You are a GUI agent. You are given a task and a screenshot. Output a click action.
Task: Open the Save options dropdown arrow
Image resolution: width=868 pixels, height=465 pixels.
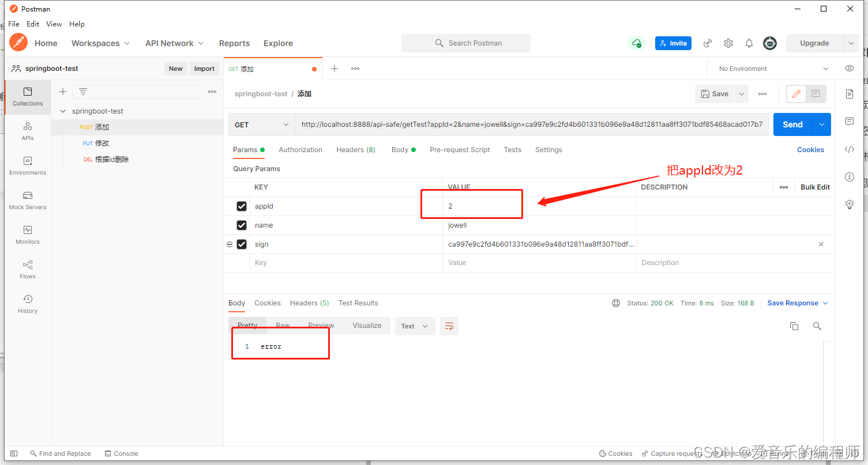pyautogui.click(x=742, y=94)
